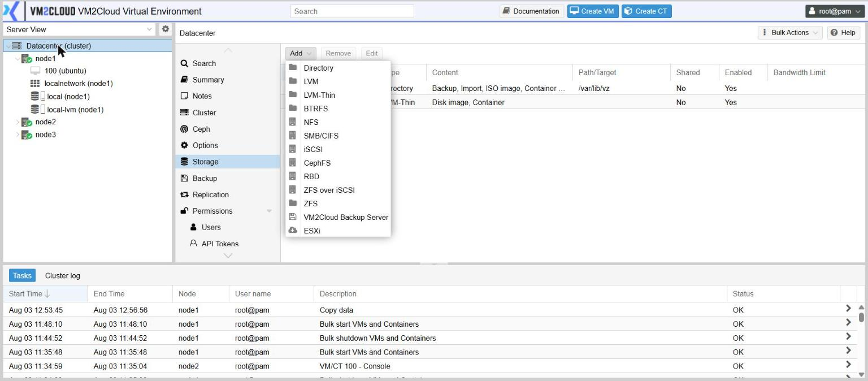Click the ESXi cloud icon in Add menu
Viewport: 868px width, 381px height.
coord(293,231)
